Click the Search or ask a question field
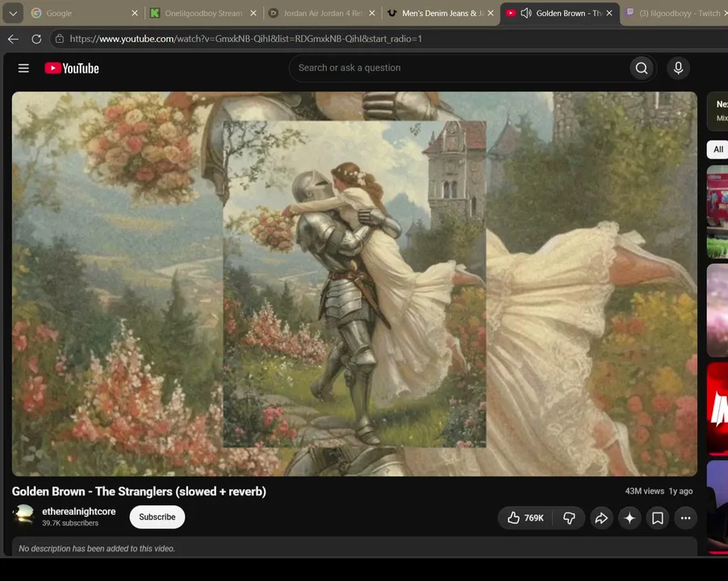Screen dimensions: 728x581 click(460, 69)
